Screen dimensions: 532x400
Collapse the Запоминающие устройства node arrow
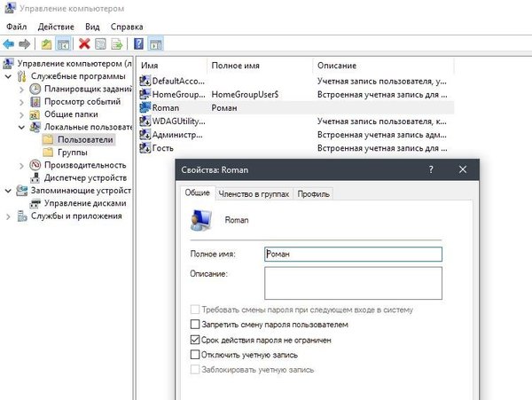coord(8,191)
